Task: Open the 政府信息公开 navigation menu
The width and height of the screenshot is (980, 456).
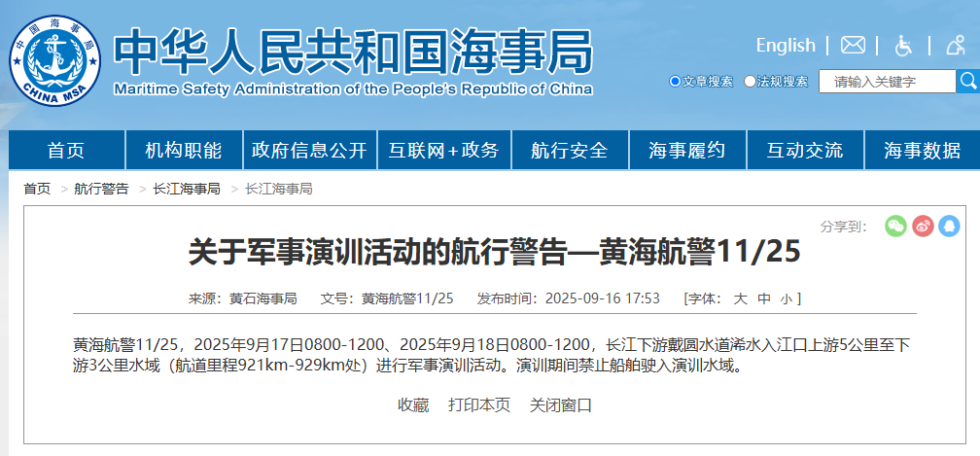Action: click(309, 151)
